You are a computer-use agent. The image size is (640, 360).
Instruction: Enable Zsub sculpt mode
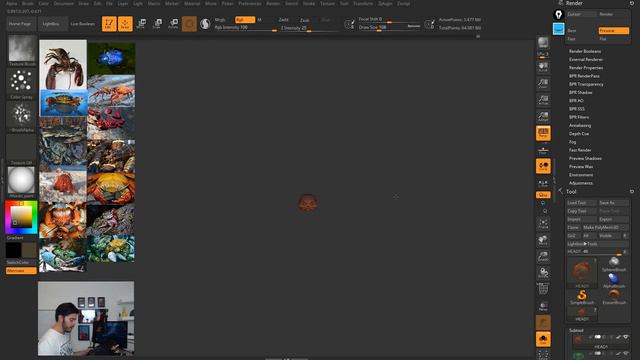[304, 20]
